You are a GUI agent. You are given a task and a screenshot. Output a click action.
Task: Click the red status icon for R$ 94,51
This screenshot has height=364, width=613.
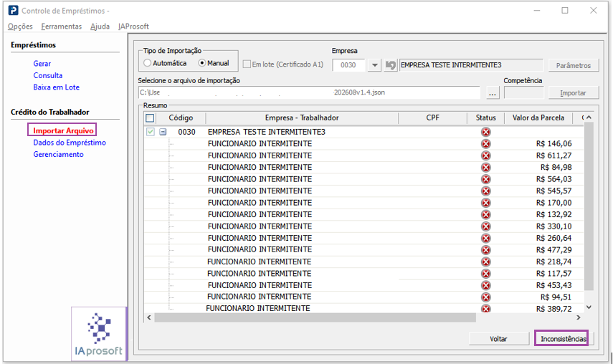[x=485, y=297]
